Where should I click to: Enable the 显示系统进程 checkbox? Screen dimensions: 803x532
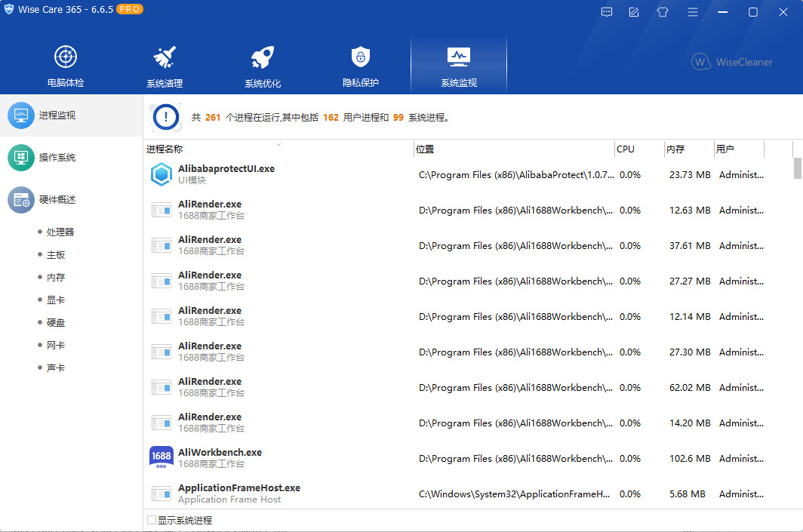152,520
